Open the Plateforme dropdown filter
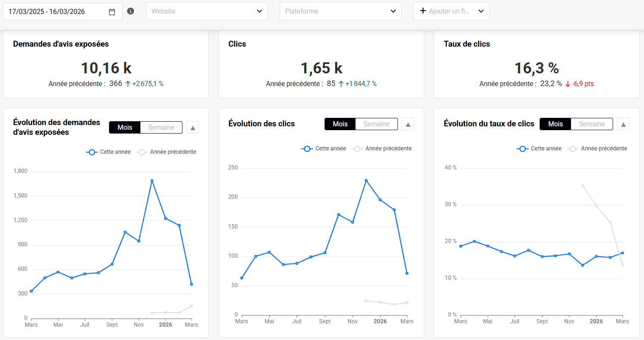 click(340, 11)
